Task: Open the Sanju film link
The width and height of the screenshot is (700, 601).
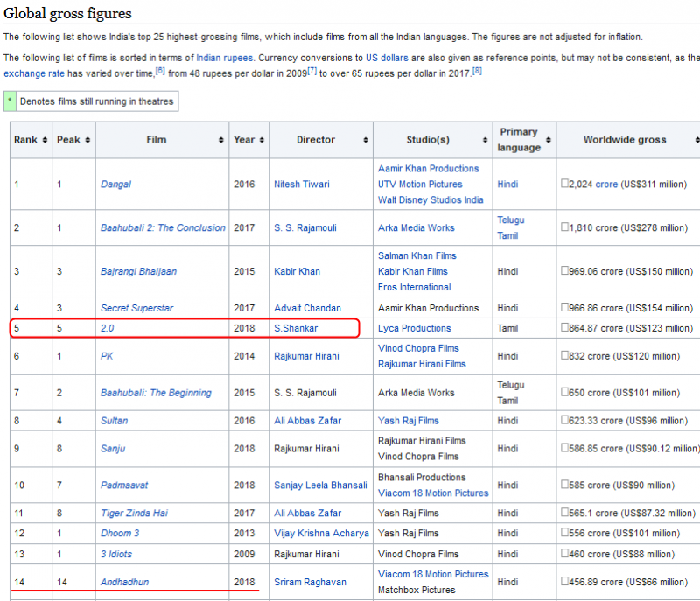Action: pos(113,449)
